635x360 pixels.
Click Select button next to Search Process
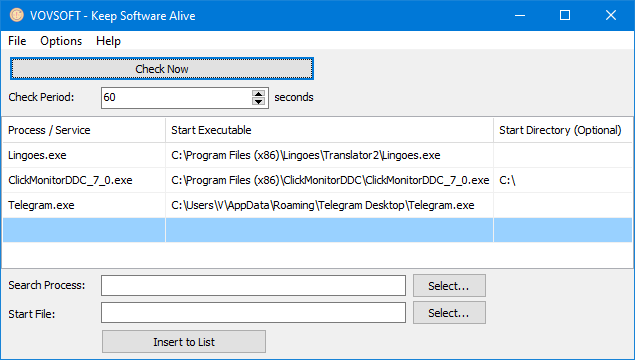point(449,286)
